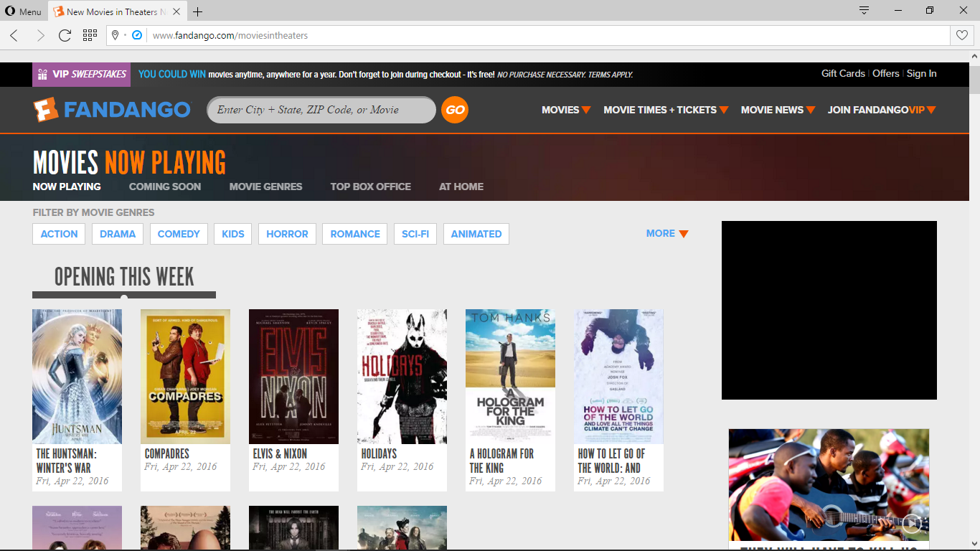
Task: Open The Huntsman: Winter's War poster
Action: pos(77,377)
